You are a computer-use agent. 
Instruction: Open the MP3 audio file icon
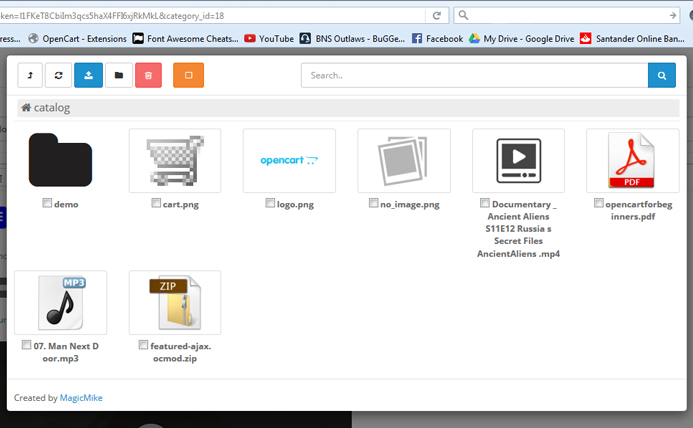pyautogui.click(x=61, y=302)
